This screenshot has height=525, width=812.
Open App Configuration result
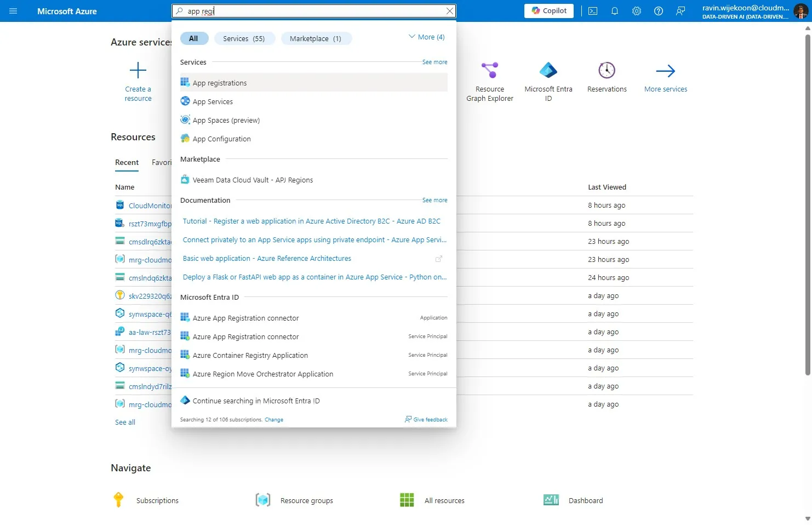pyautogui.click(x=313, y=139)
